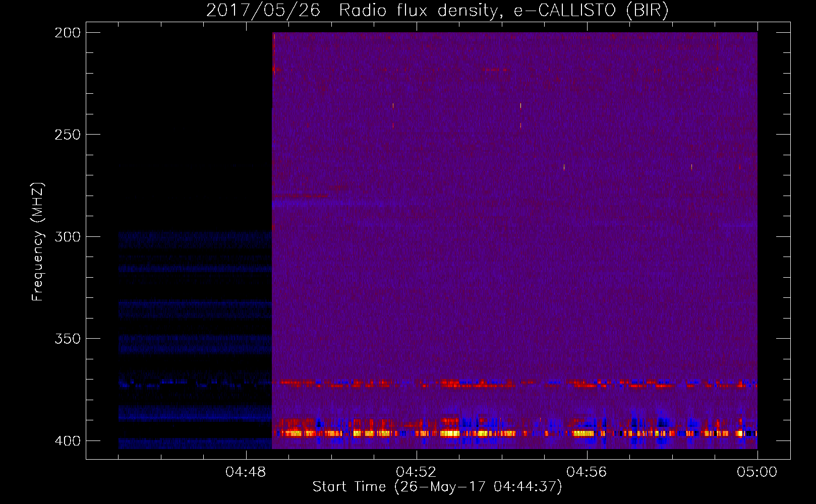Click the 400 frequency tick label

(68, 441)
